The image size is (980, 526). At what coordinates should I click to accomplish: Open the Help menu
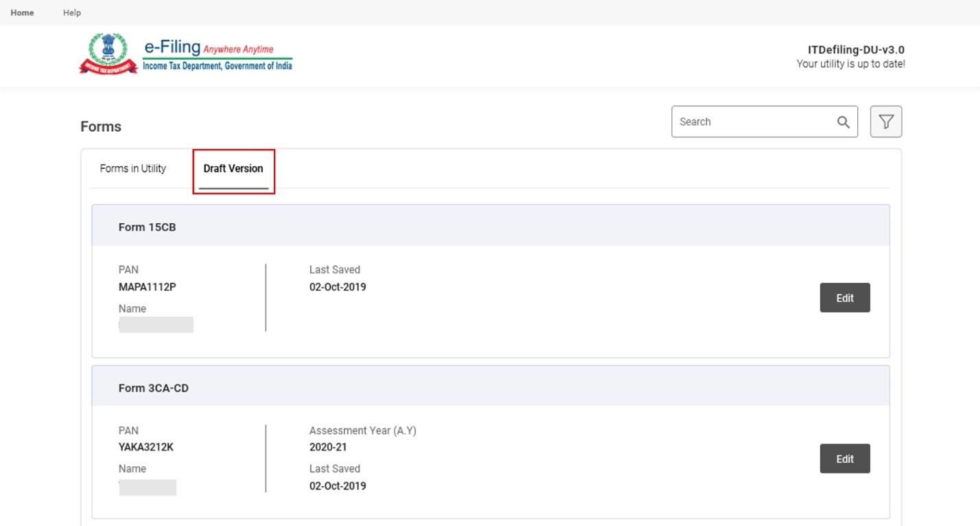71,12
